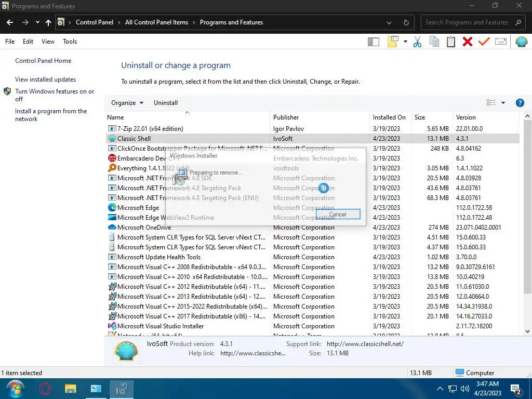This screenshot has width=532, height=399.
Task: Click the copy icon in toolbar
Action: point(434,42)
